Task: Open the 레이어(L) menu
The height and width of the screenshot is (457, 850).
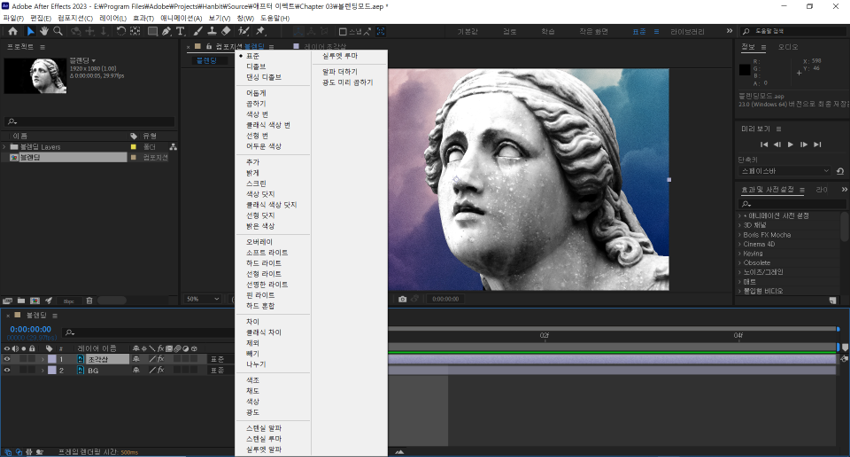Action: coord(113,18)
